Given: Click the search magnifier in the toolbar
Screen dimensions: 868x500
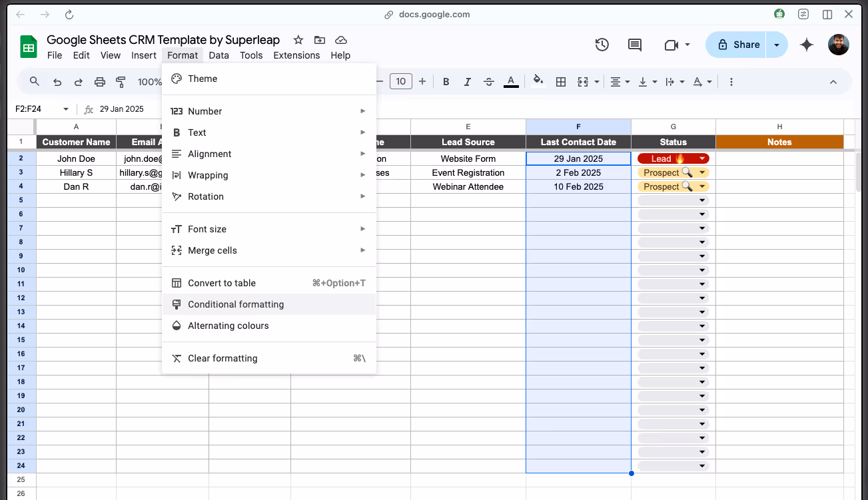Looking at the screenshot, I should coord(35,82).
